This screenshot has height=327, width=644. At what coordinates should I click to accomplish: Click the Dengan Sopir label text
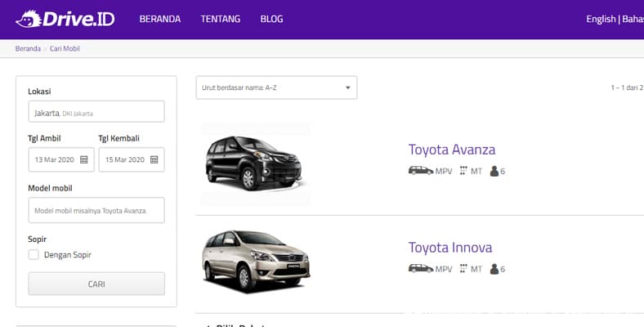tap(68, 255)
